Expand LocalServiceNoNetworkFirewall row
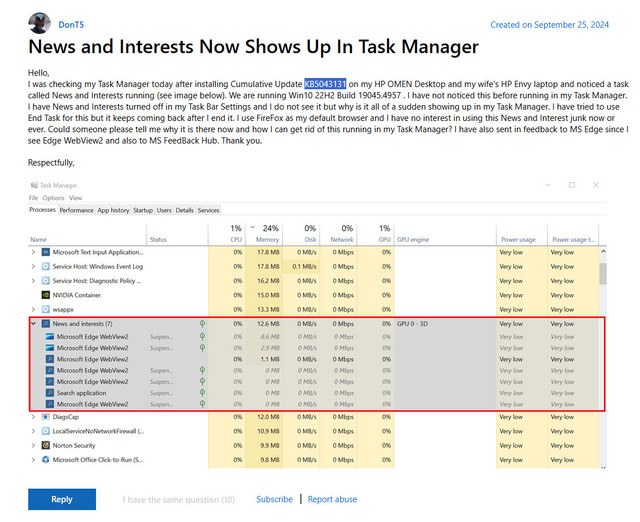This screenshot has width=640, height=522. (x=33, y=431)
